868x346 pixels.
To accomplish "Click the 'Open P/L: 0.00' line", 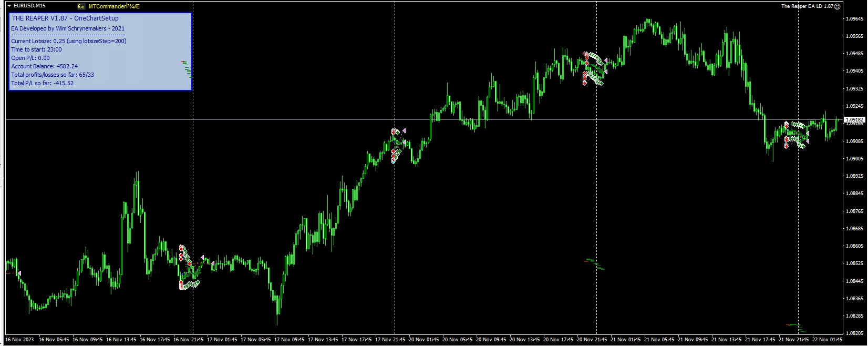I will point(30,58).
